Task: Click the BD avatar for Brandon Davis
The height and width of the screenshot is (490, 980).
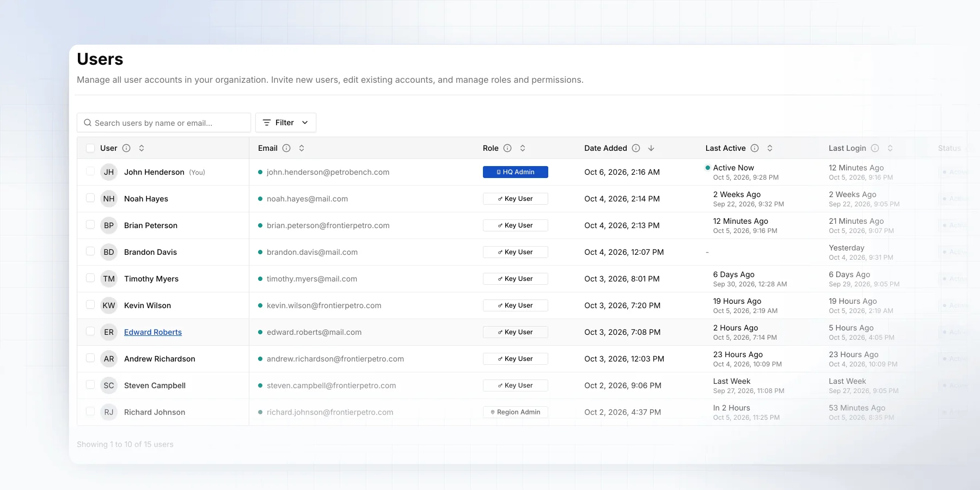Action: point(109,252)
